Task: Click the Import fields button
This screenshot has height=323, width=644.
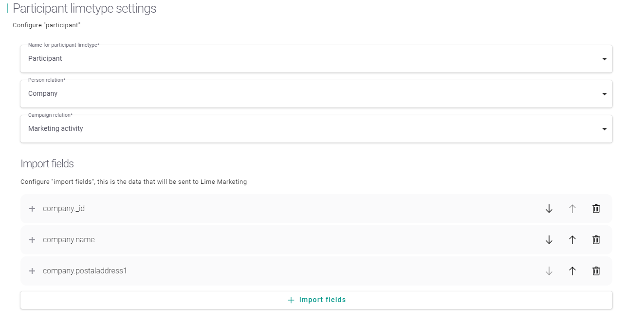Action: click(x=316, y=300)
